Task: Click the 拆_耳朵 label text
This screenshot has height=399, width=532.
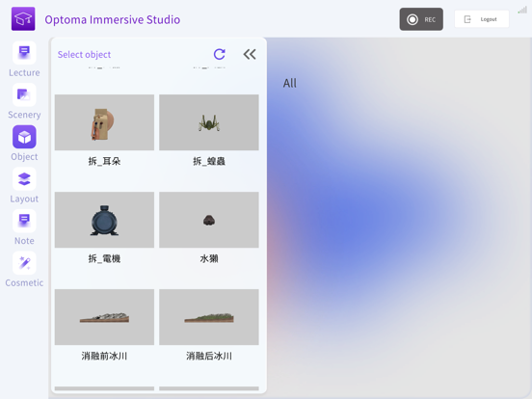Action: pyautogui.click(x=104, y=161)
